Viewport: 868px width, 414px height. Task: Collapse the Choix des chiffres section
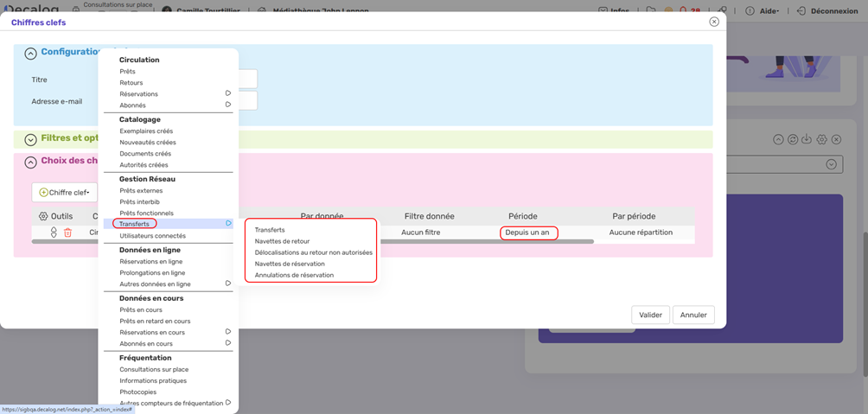click(x=30, y=162)
